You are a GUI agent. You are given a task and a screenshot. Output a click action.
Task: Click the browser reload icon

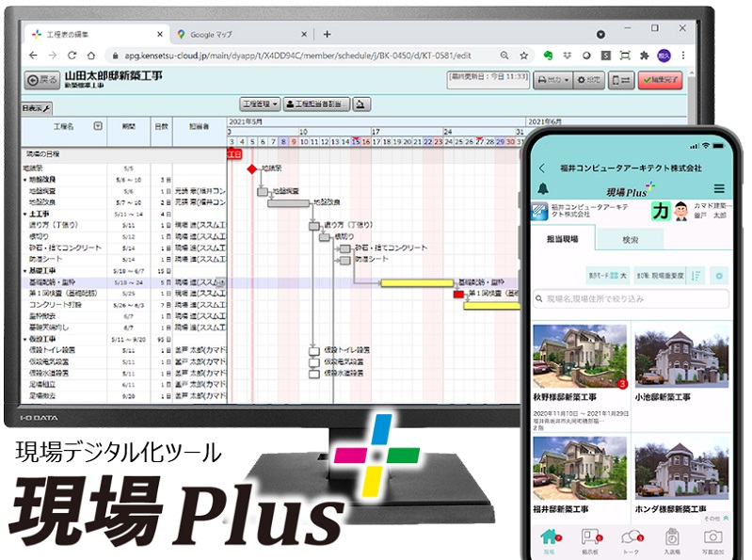coord(72,56)
